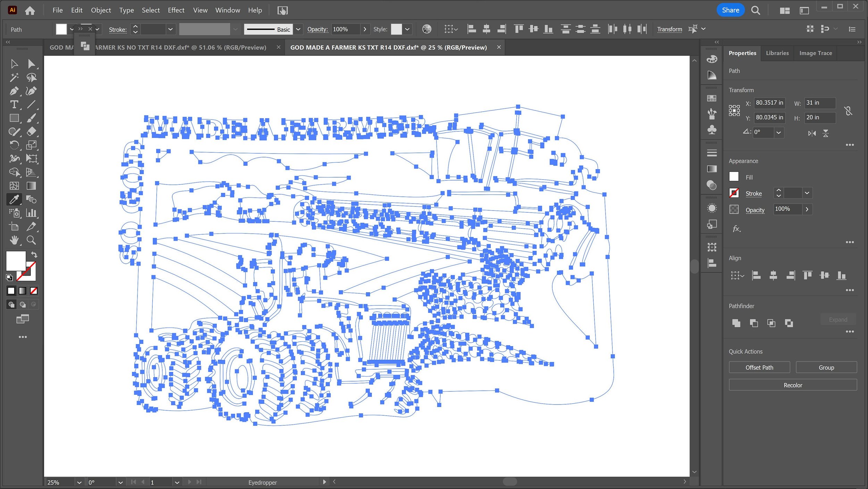The height and width of the screenshot is (489, 868).
Task: Open the Effect menu
Action: 176,10
